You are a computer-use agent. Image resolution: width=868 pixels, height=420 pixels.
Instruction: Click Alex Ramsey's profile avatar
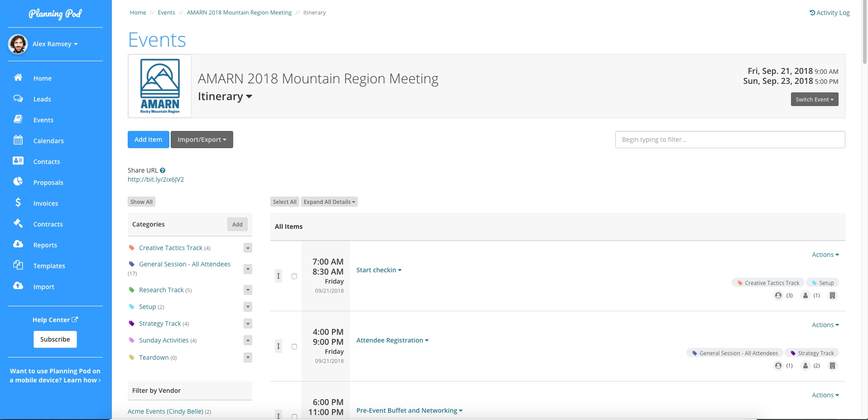(x=18, y=44)
